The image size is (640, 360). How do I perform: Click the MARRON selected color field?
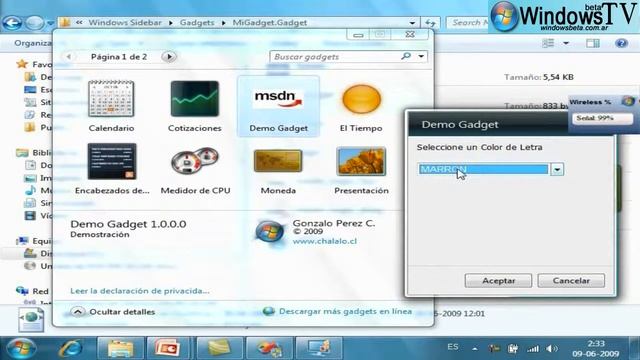click(483, 169)
